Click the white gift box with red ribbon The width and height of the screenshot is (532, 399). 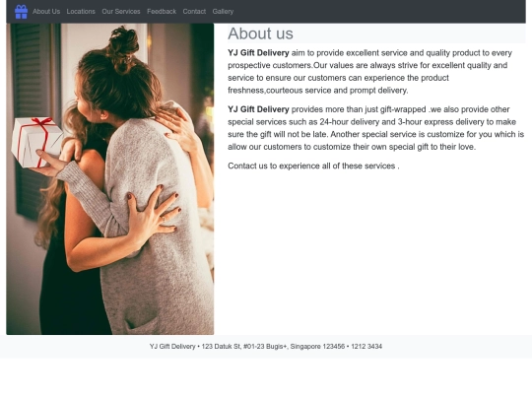[x=36, y=142]
